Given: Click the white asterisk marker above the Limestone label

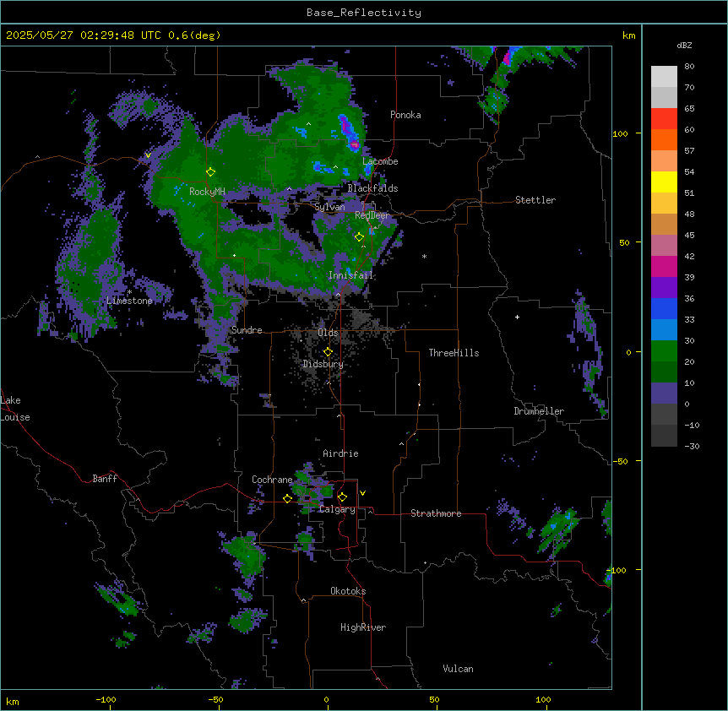Looking at the screenshot, I should click(129, 292).
